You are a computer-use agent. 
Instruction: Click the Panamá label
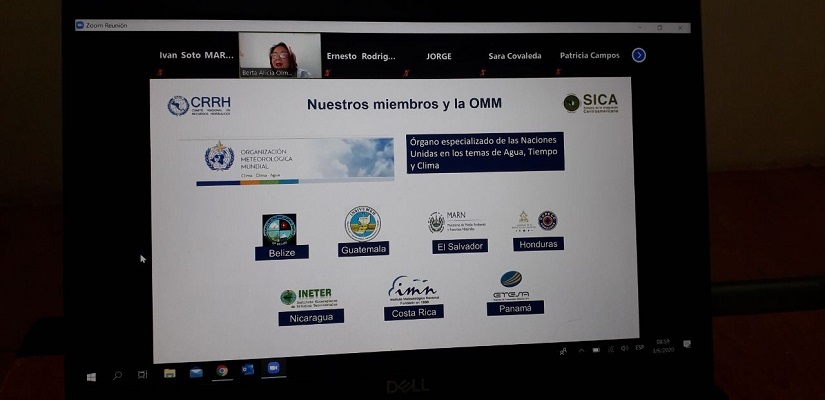[515, 308]
